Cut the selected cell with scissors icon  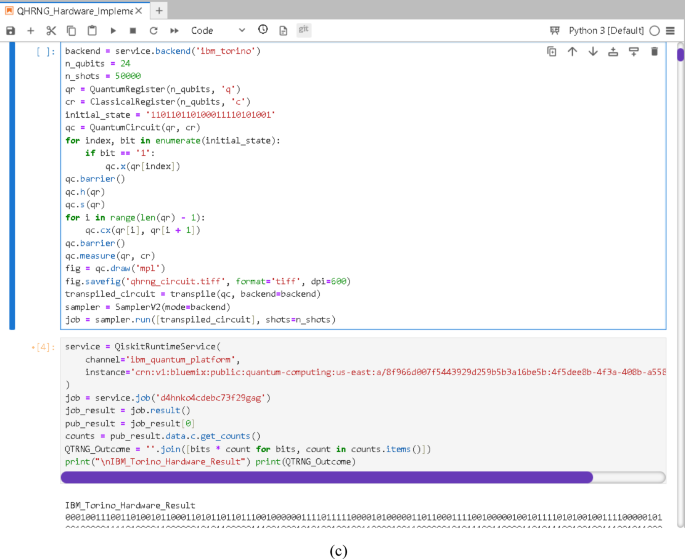coord(51,31)
